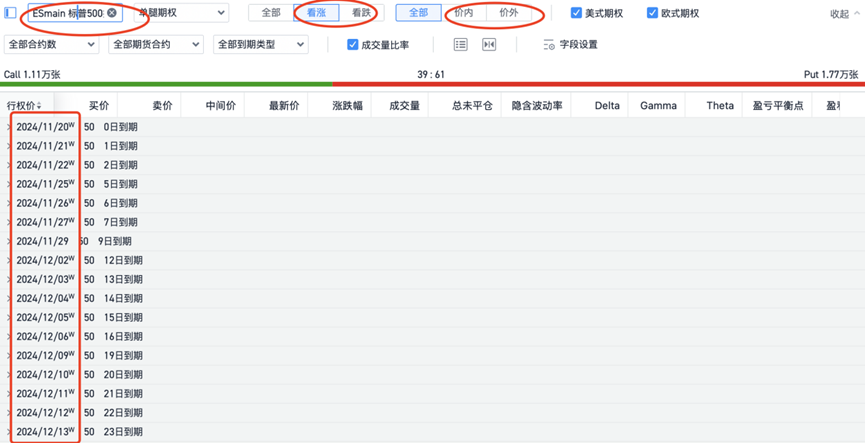Screen dimensions: 865x443
Task: Expand the 2024/11/21 expiry row
Action: tap(8, 146)
